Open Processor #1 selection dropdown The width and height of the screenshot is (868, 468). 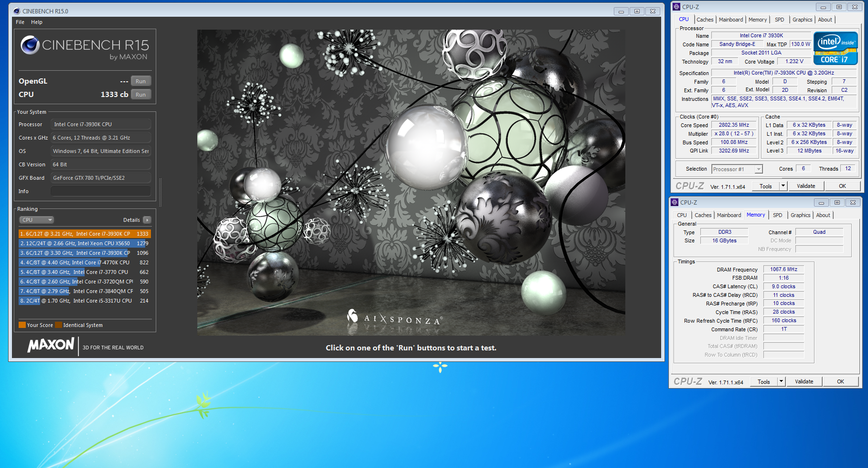[737, 169]
